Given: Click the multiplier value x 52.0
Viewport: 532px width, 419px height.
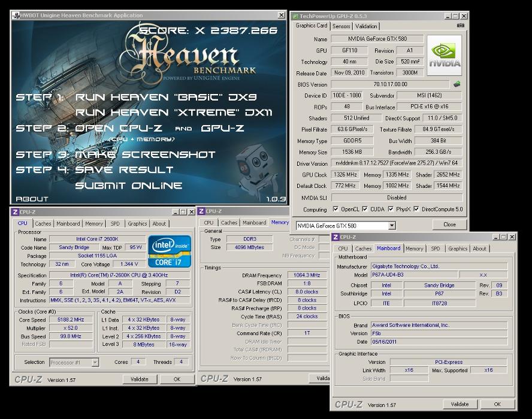Looking at the screenshot, I should [x=71, y=328].
